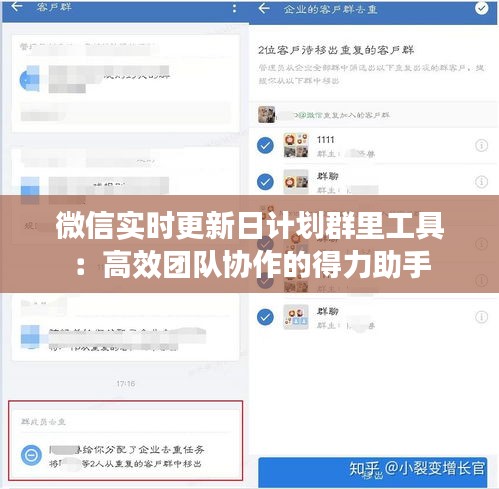This screenshot has width=499, height=489.
Task: Select the first 群聊 group name
Action: [327, 176]
